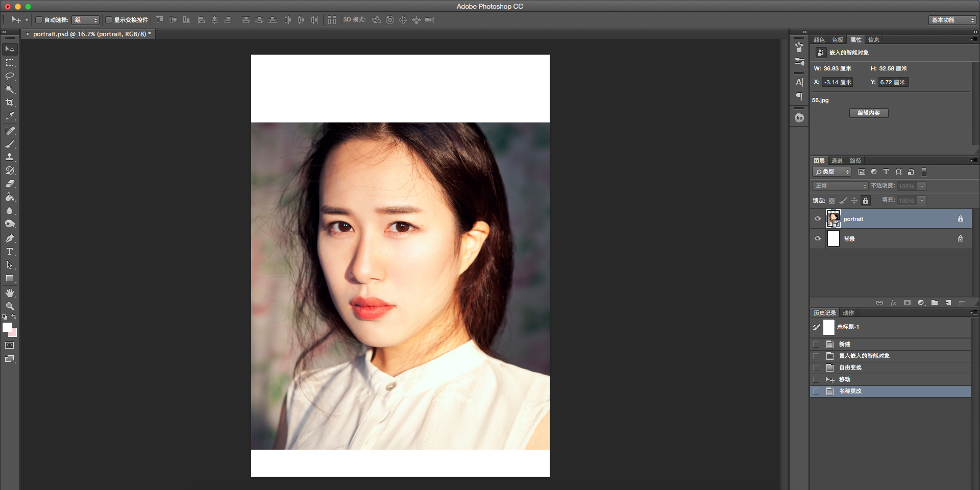This screenshot has height=490, width=980.
Task: Select the Rectangle shape tool
Action: [x=10, y=279]
